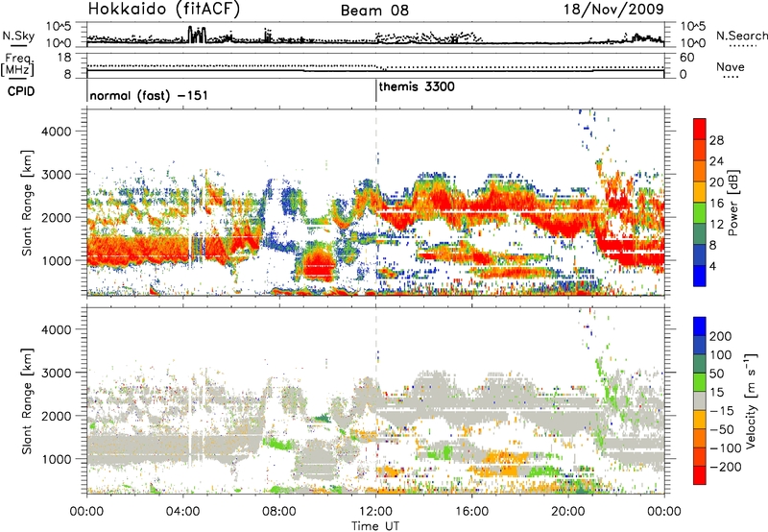
Task: Click the power panel 'Slant Range [km]' label
Action: click(27, 203)
